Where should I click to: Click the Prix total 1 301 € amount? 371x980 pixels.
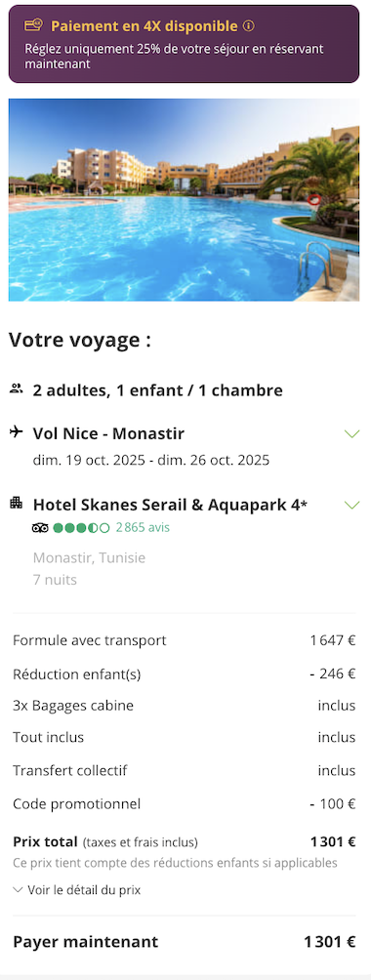333,841
